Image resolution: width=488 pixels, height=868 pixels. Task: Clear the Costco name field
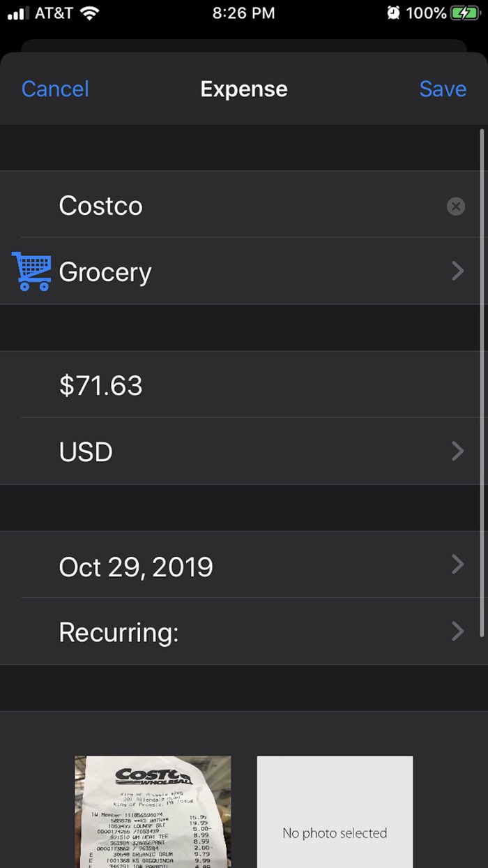click(455, 206)
